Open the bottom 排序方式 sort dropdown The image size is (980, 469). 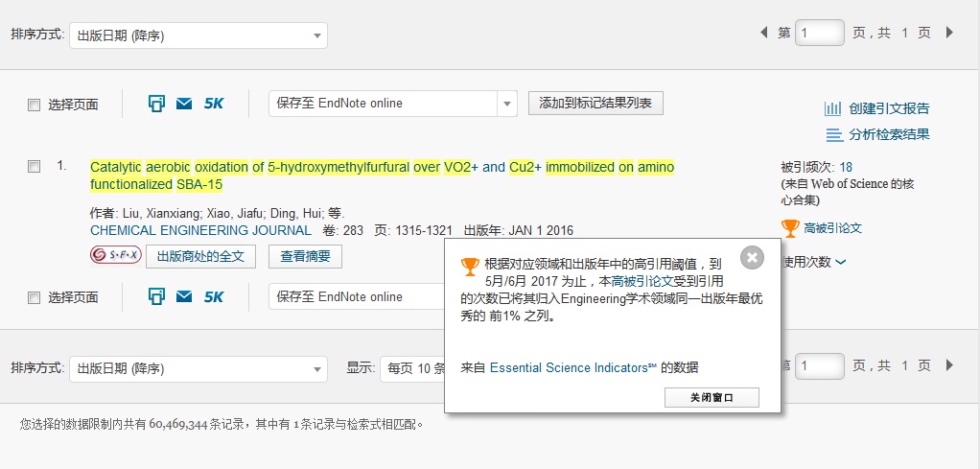click(x=198, y=368)
